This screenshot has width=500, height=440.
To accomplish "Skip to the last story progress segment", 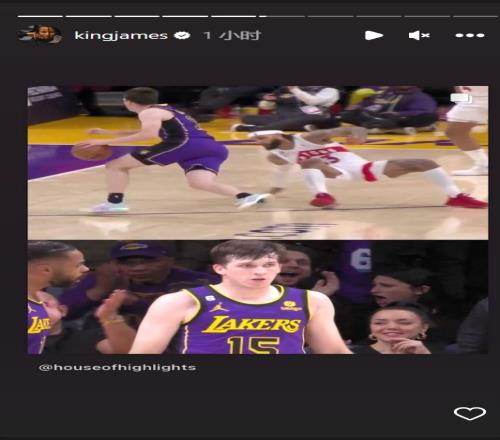I will coord(476,16).
